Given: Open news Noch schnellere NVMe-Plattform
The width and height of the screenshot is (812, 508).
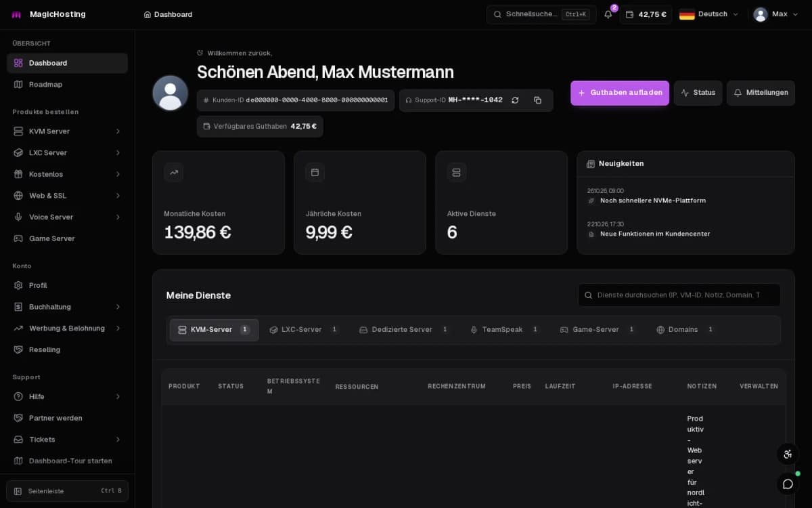Looking at the screenshot, I should pos(652,200).
